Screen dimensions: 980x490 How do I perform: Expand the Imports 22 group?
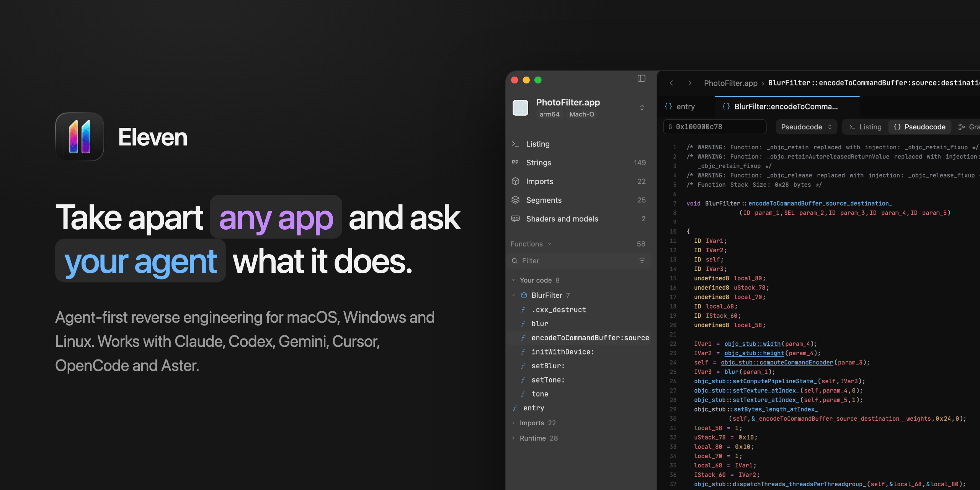pyautogui.click(x=513, y=423)
